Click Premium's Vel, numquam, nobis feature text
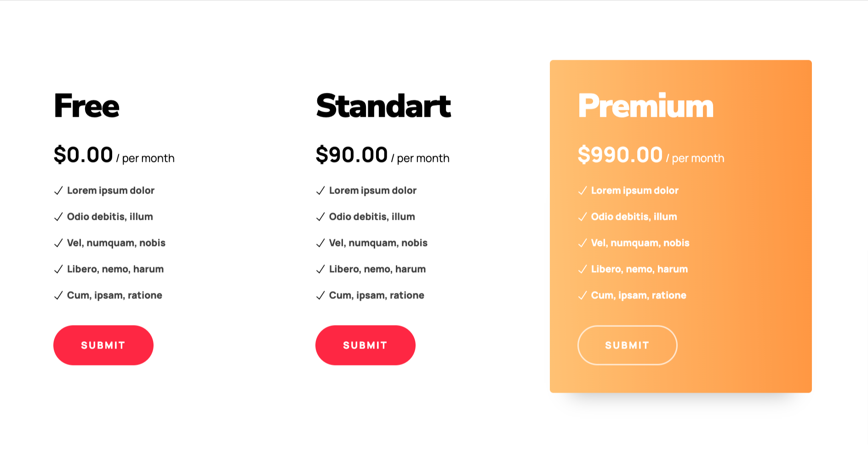Screen dimensions: 868x457 [640, 243]
